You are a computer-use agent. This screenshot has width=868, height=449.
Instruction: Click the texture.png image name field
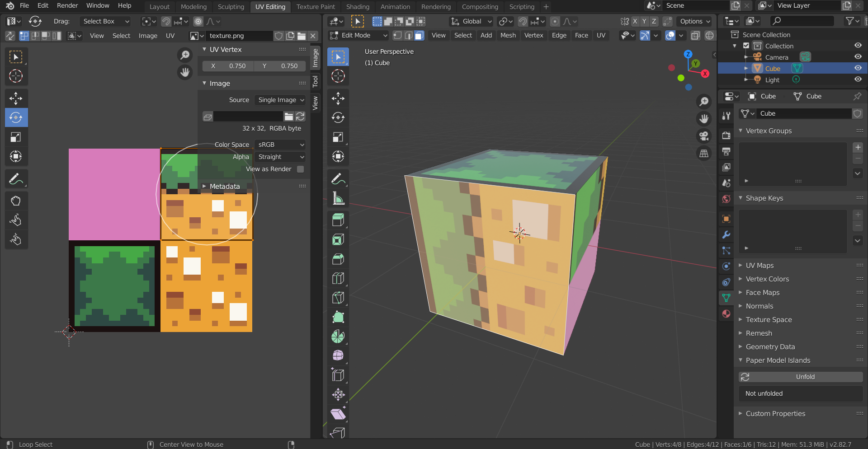(239, 36)
